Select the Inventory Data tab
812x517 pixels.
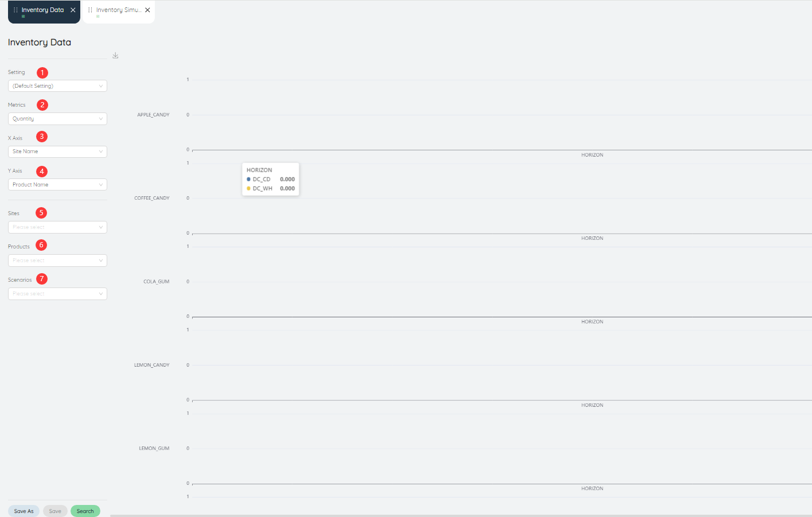pos(44,11)
